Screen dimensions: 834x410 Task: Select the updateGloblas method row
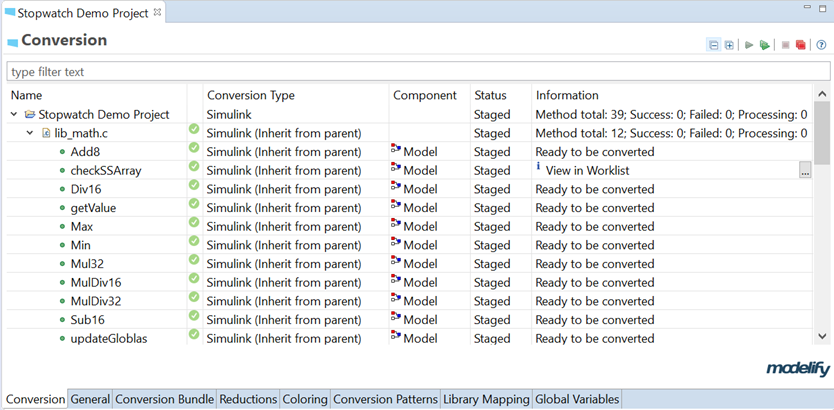point(410,338)
